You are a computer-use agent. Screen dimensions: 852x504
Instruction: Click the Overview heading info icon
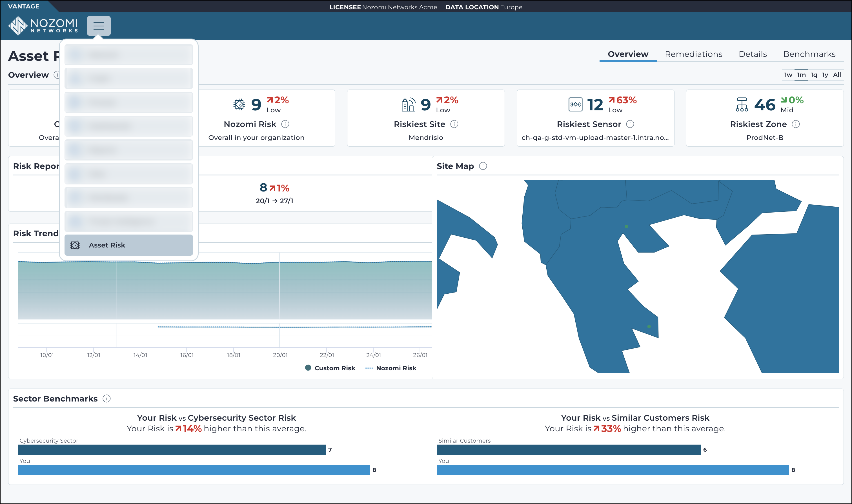[x=57, y=75]
